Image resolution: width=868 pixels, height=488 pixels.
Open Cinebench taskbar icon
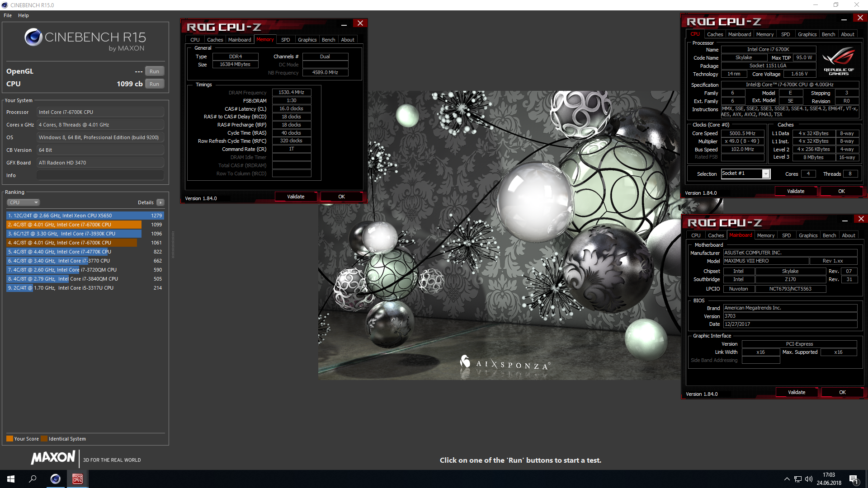[55, 479]
